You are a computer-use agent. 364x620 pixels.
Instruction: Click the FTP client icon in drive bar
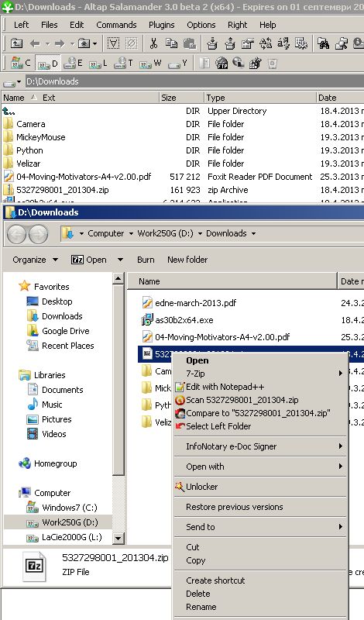[221, 64]
